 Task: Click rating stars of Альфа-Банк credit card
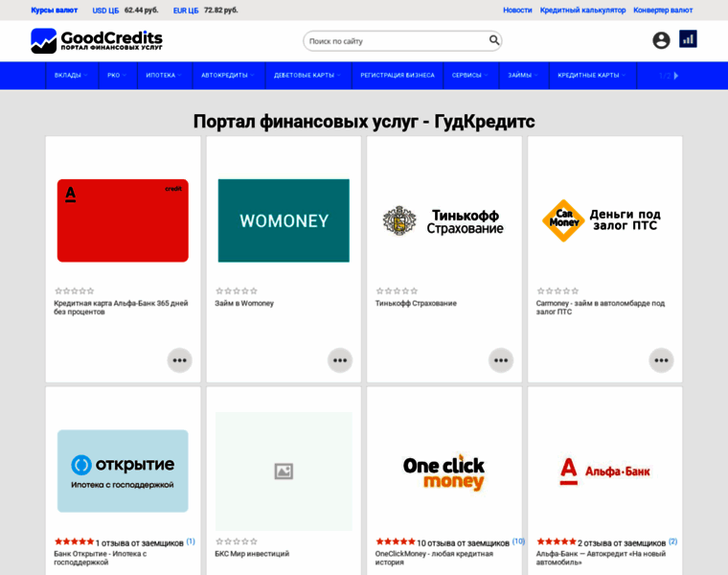(75, 291)
